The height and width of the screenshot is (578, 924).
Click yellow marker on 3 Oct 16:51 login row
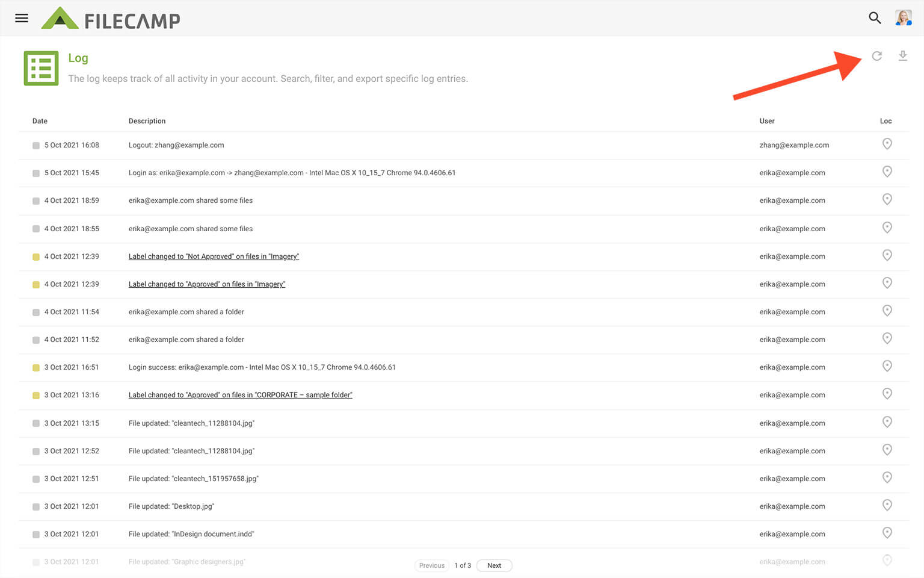pyautogui.click(x=36, y=368)
